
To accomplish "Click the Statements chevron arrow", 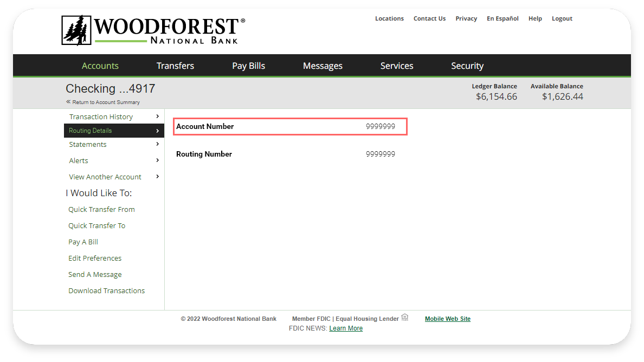I will pyautogui.click(x=158, y=144).
